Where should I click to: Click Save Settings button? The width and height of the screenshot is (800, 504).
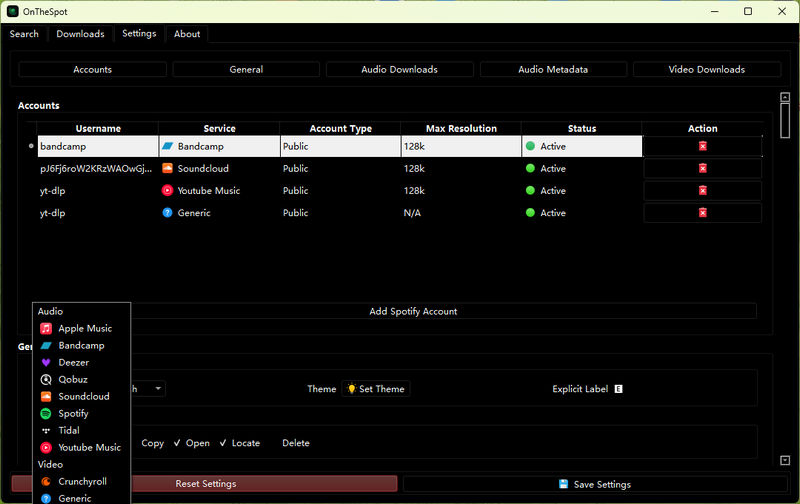[x=595, y=484]
